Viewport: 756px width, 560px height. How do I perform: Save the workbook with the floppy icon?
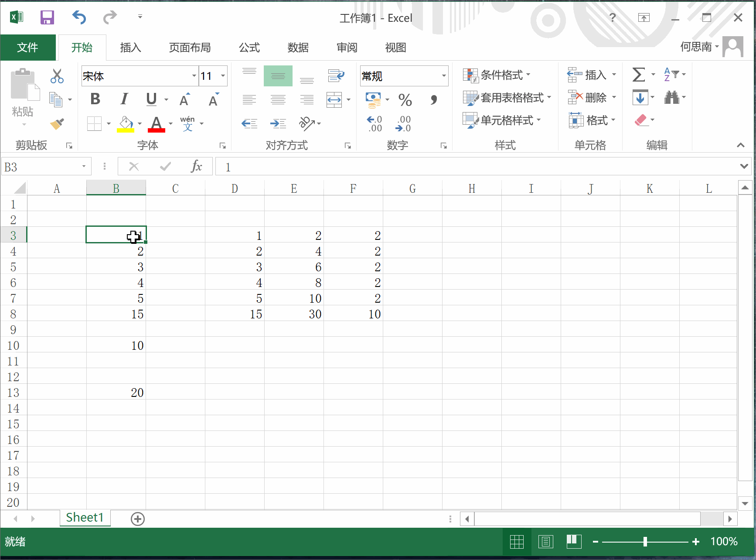tap(47, 17)
